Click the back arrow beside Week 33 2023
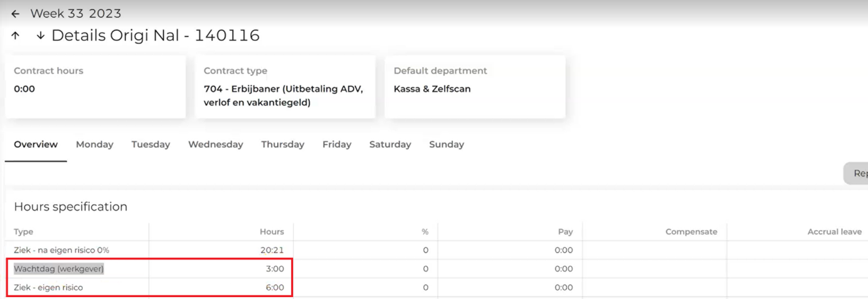Image resolution: width=868 pixels, height=299 pixels. click(x=16, y=14)
